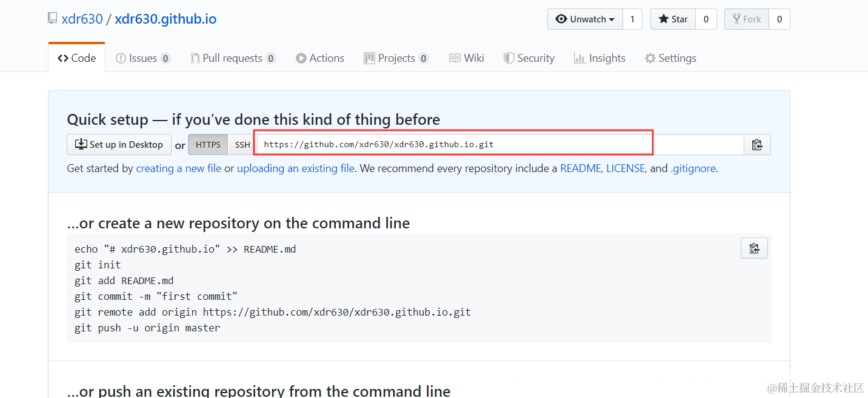This screenshot has width=868, height=398.
Task: Click the create a new repository heading
Action: pyautogui.click(x=238, y=223)
